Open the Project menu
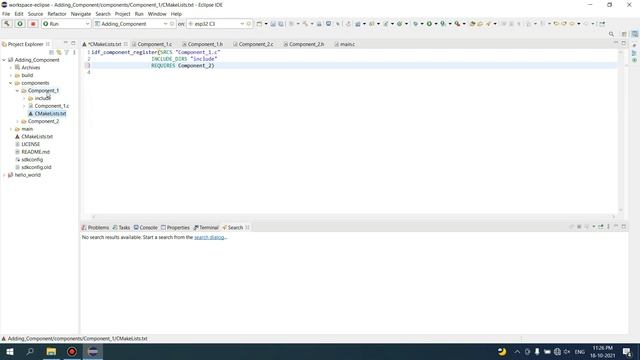640x360 pixels. (122, 14)
